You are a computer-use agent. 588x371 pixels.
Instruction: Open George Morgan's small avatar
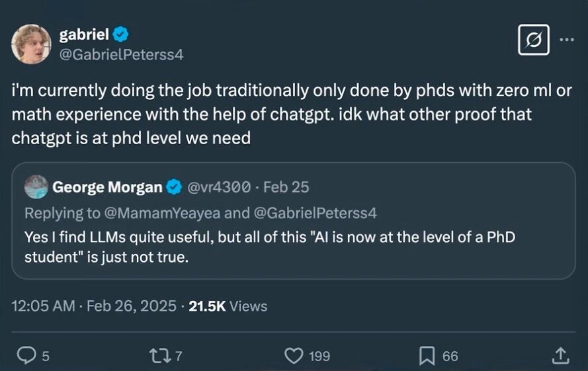point(36,187)
